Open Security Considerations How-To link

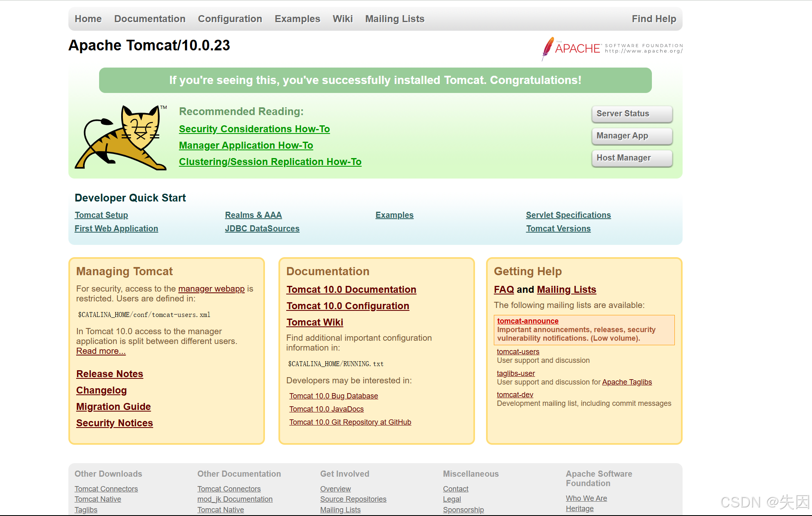click(x=254, y=129)
